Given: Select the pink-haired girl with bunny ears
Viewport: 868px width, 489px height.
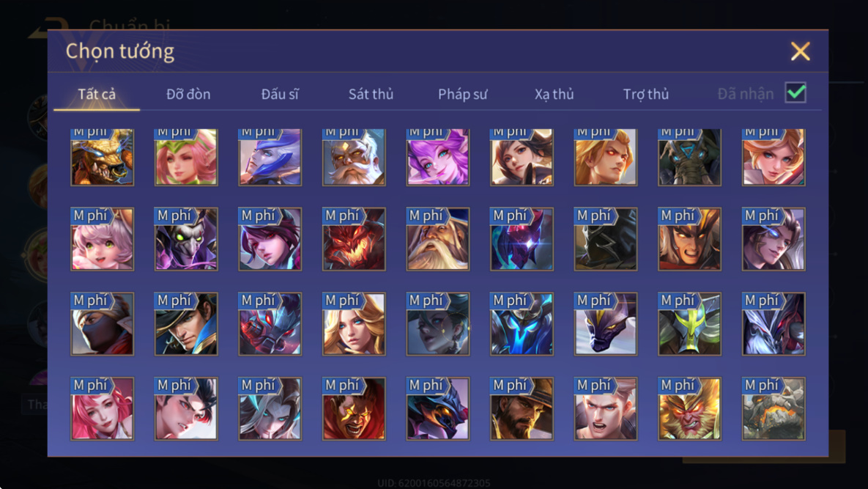Looking at the screenshot, I should [x=103, y=239].
